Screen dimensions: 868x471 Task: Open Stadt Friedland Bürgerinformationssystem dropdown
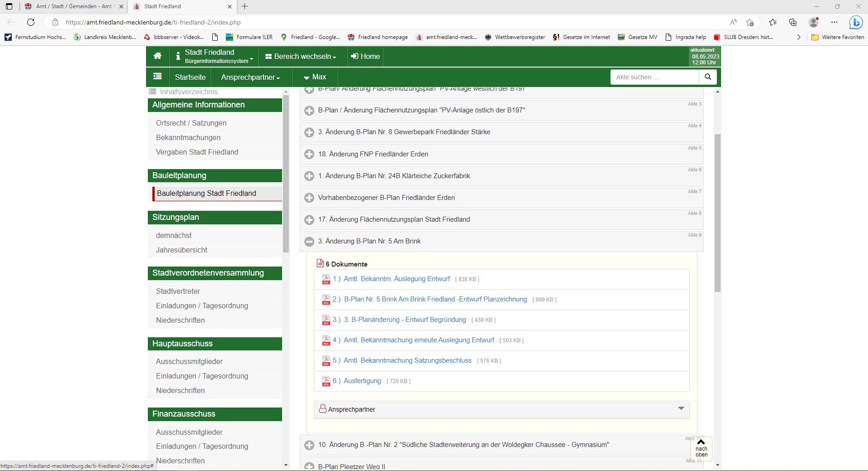tap(215, 56)
